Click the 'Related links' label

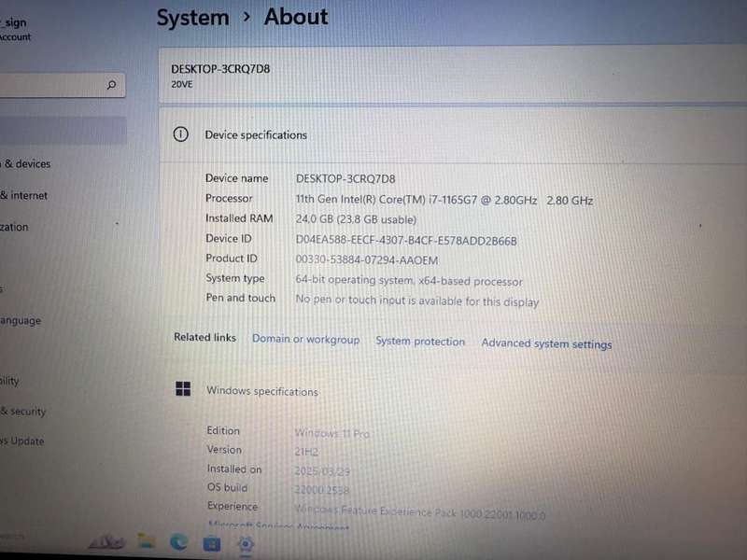[x=204, y=337]
